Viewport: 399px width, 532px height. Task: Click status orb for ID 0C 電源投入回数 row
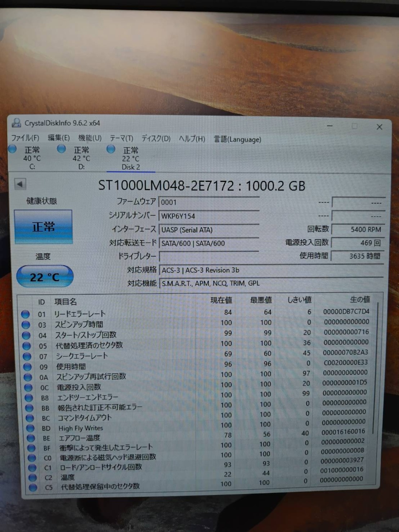tap(28, 388)
